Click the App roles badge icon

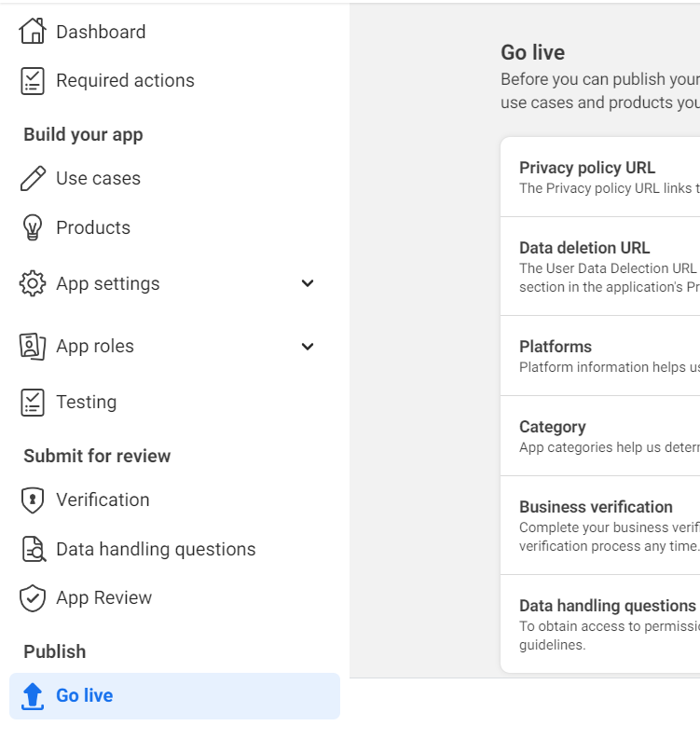[32, 346]
